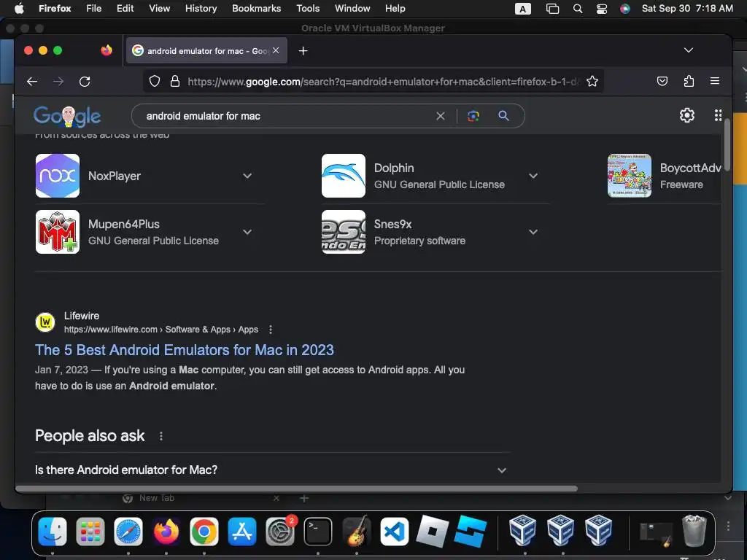
Task: Focus the Firefox address bar URL
Action: pos(384,82)
